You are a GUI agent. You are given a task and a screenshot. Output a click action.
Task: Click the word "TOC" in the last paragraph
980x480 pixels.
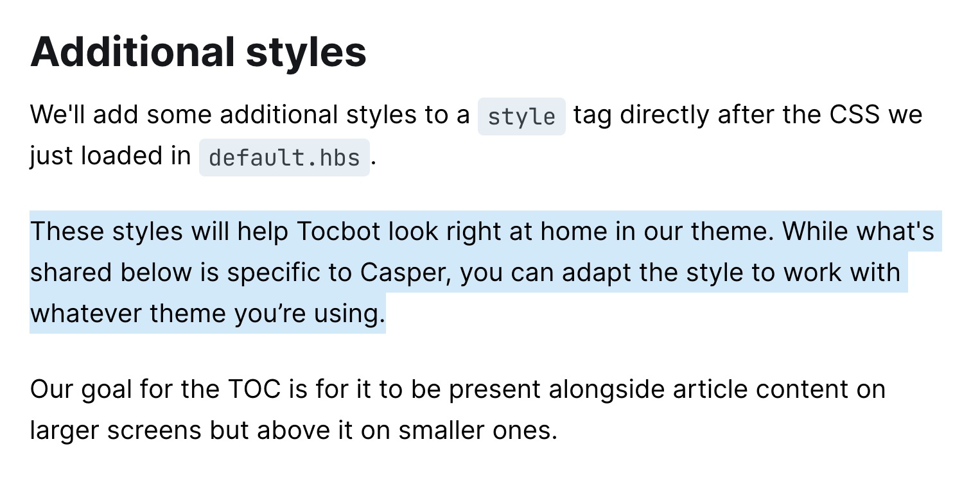click(x=254, y=390)
